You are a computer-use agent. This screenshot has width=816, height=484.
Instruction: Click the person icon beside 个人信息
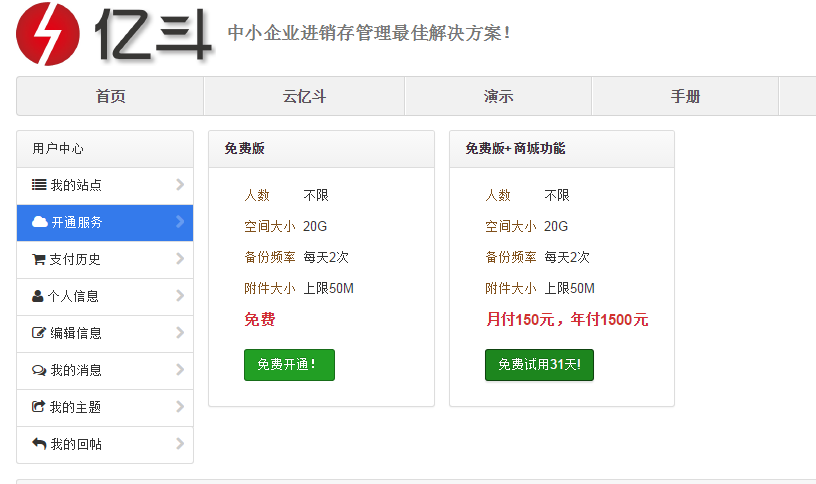(38, 296)
